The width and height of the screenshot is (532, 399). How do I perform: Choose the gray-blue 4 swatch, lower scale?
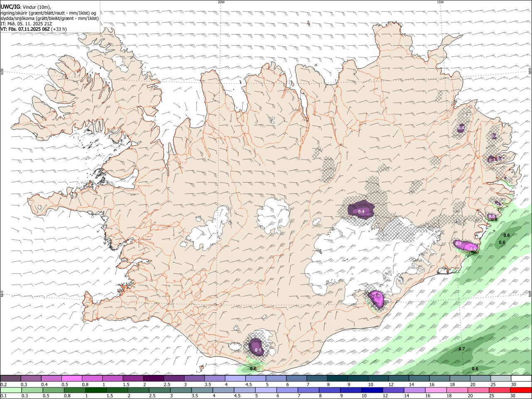point(223,390)
